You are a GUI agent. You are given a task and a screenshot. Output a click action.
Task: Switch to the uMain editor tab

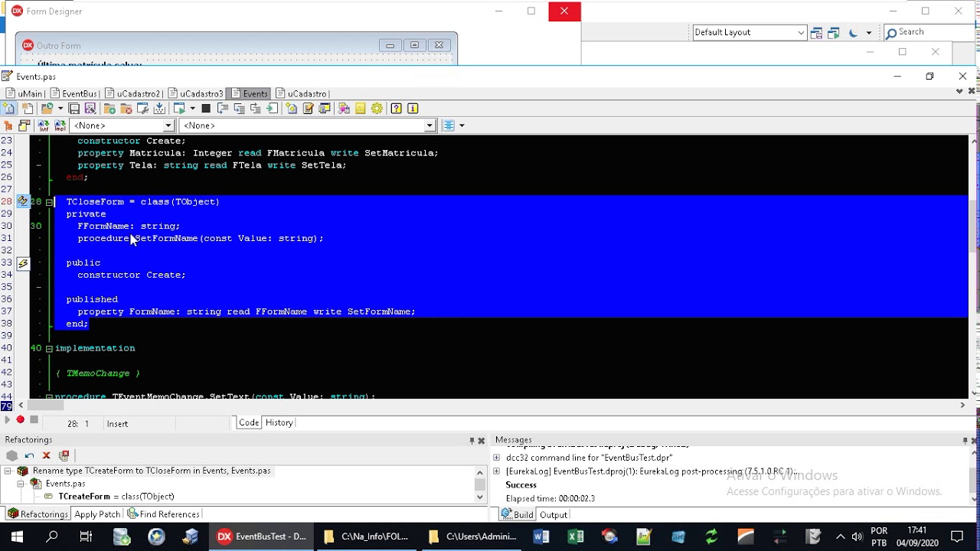(x=24, y=93)
